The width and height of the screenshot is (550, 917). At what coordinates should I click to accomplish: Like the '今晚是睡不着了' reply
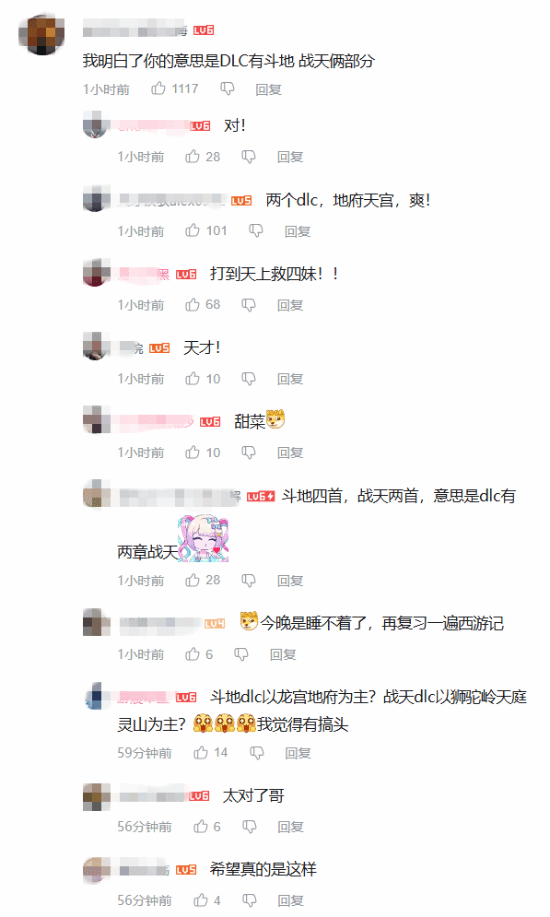coord(192,654)
